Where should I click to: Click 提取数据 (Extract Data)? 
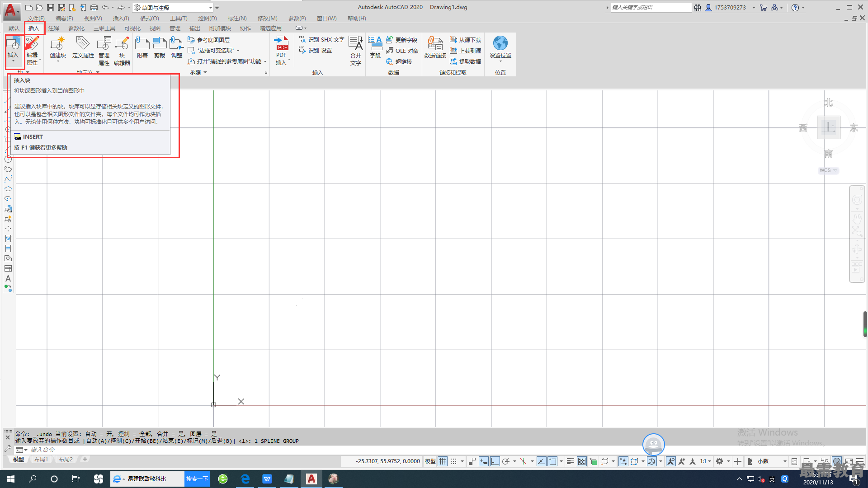click(x=465, y=61)
